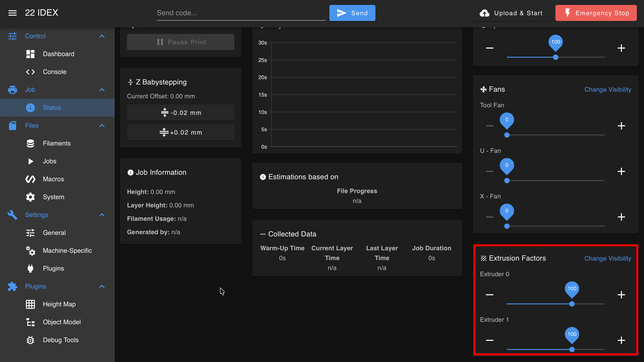644x362 pixels.
Task: Decrease Extruder 1 factor with minus icon
Action: (489, 340)
